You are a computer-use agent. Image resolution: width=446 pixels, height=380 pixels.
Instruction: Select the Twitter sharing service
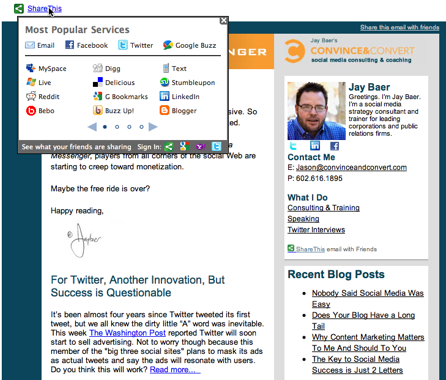tap(123, 45)
